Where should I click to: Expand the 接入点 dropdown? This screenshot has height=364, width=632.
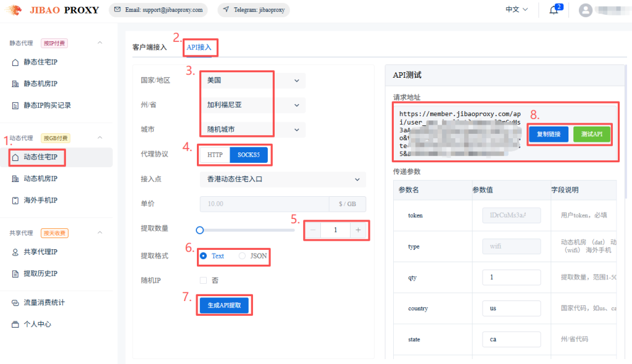(x=283, y=180)
